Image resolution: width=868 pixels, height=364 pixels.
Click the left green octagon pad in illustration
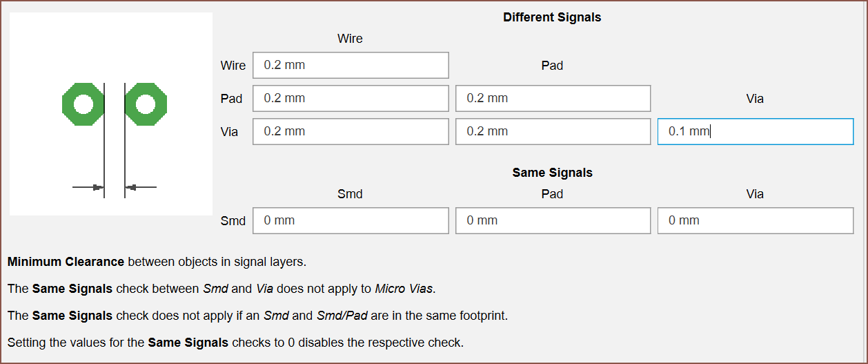pyautogui.click(x=83, y=104)
